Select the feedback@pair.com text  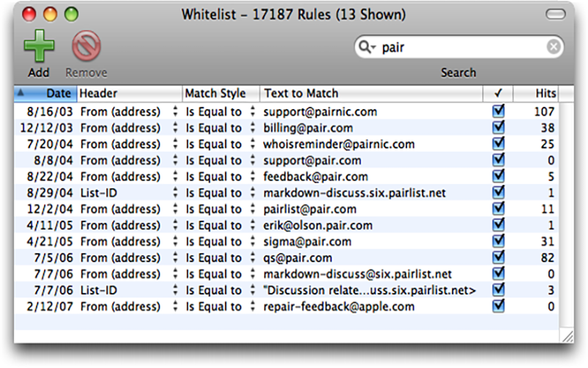pos(315,177)
